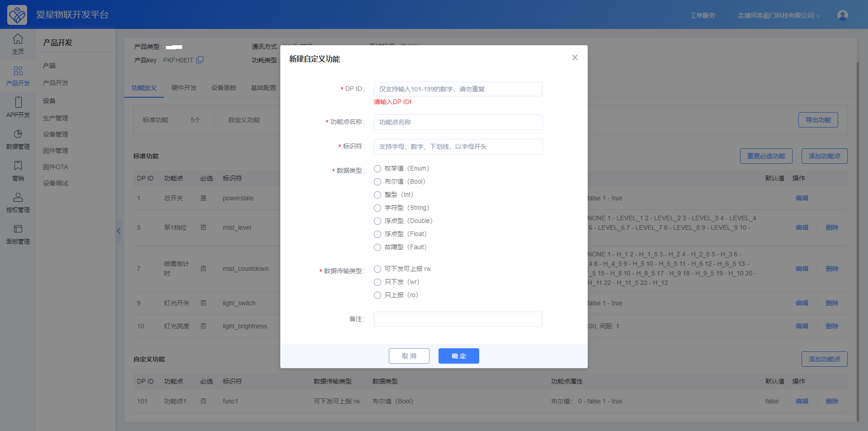Choose 只上报 (ro) transfer type
This screenshot has height=431, width=868.
(377, 295)
